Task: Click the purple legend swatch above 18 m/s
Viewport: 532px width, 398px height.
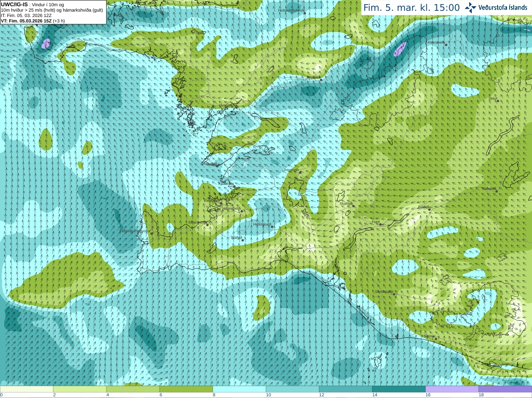Action: click(x=505, y=389)
